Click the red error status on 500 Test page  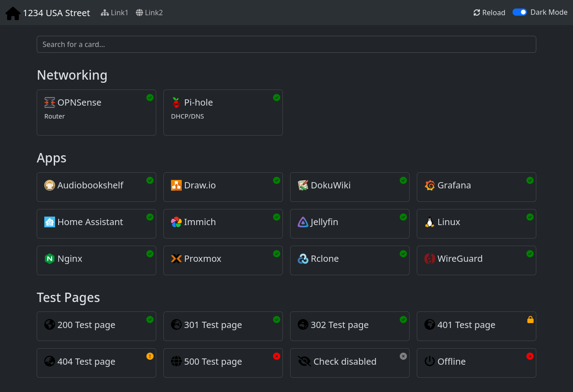tap(277, 356)
